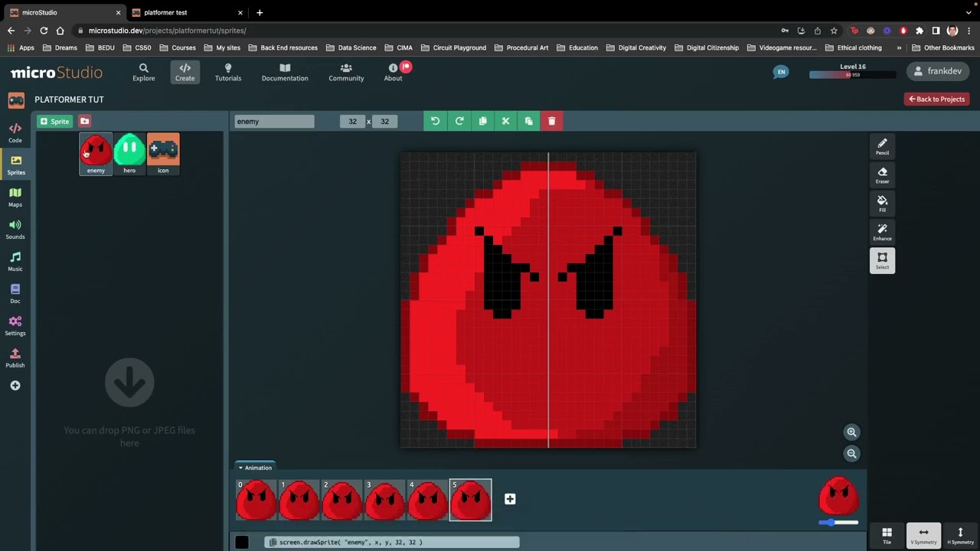Click the microStudio logo
Image resolution: width=980 pixels, height=551 pixels.
point(57,72)
